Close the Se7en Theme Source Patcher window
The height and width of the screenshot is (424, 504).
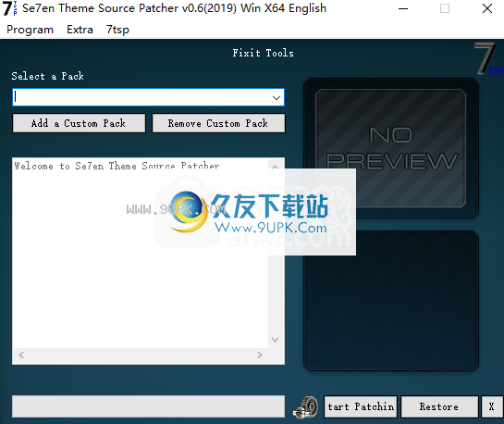[487, 8]
